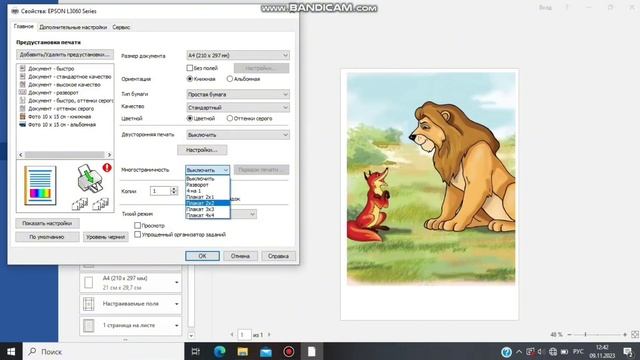Open A4 paper size dropdown in Word

pyautogui.click(x=176, y=282)
